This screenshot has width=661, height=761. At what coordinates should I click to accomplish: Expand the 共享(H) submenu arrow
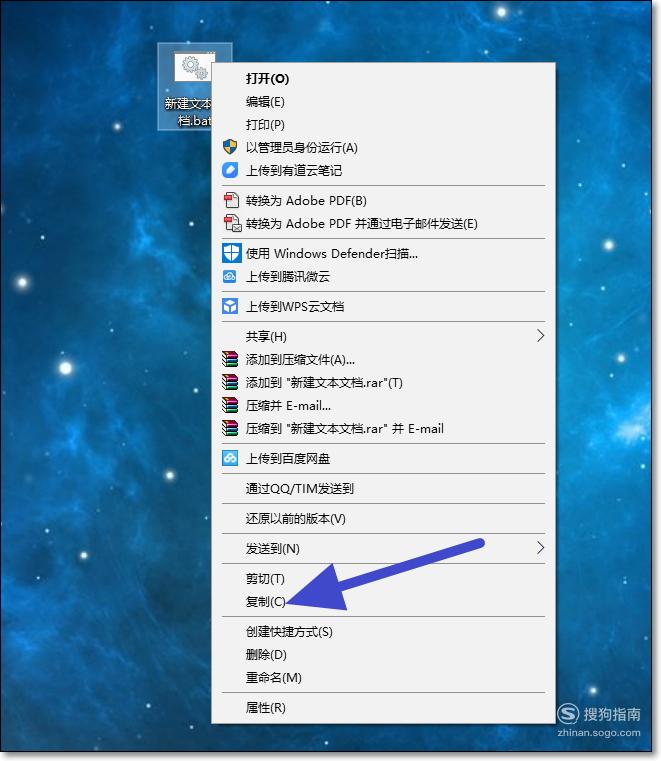point(540,336)
